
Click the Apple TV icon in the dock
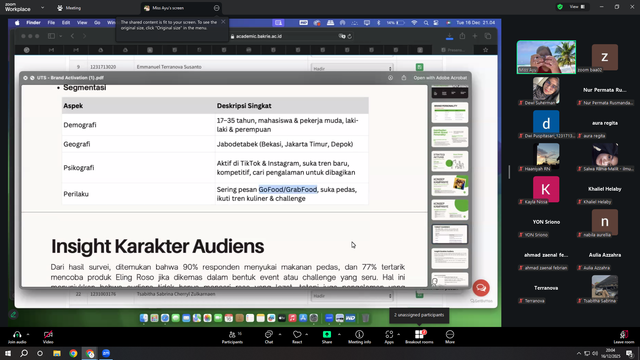(282, 318)
